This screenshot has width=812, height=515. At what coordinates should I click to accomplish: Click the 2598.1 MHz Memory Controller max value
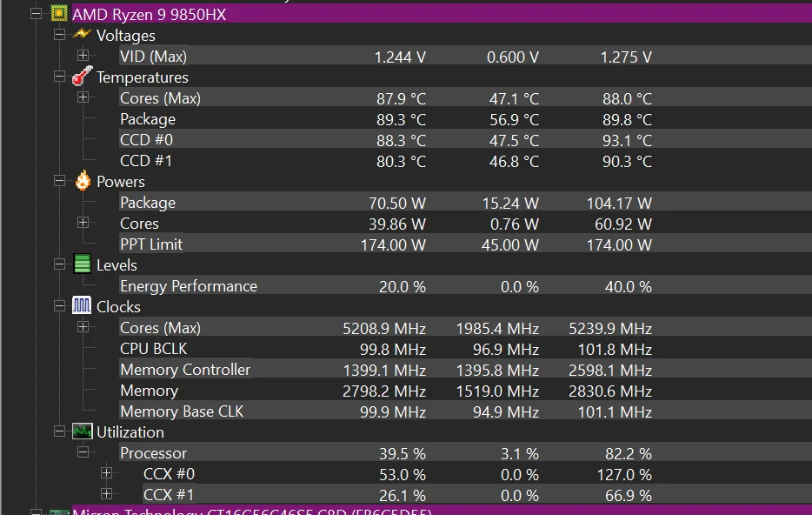click(x=610, y=371)
